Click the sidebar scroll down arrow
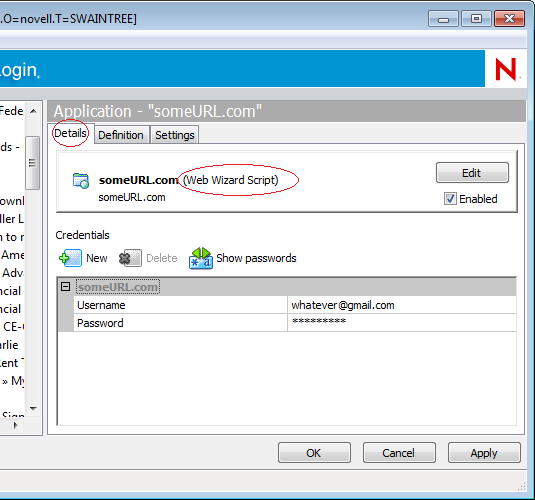Viewport: 535px width, 500px height. pos(33,409)
